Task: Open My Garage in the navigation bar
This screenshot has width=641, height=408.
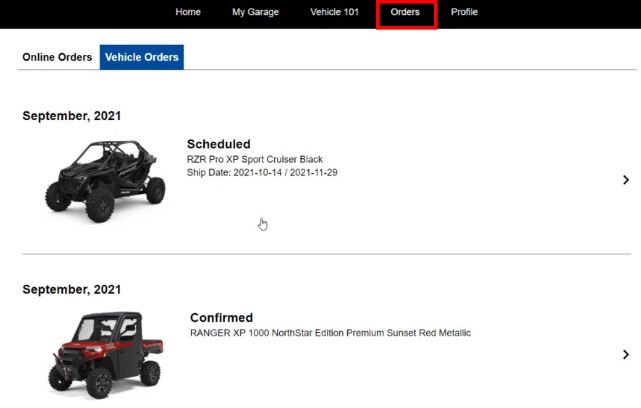Action: 255,12
